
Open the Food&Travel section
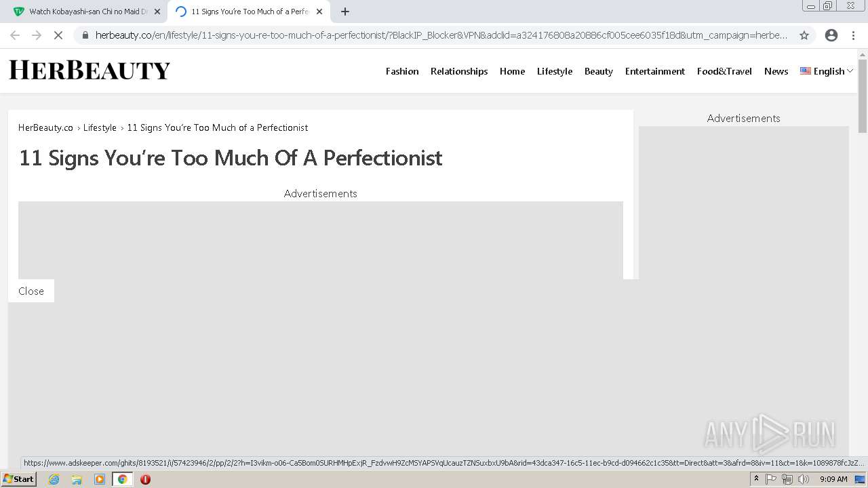[724, 71]
